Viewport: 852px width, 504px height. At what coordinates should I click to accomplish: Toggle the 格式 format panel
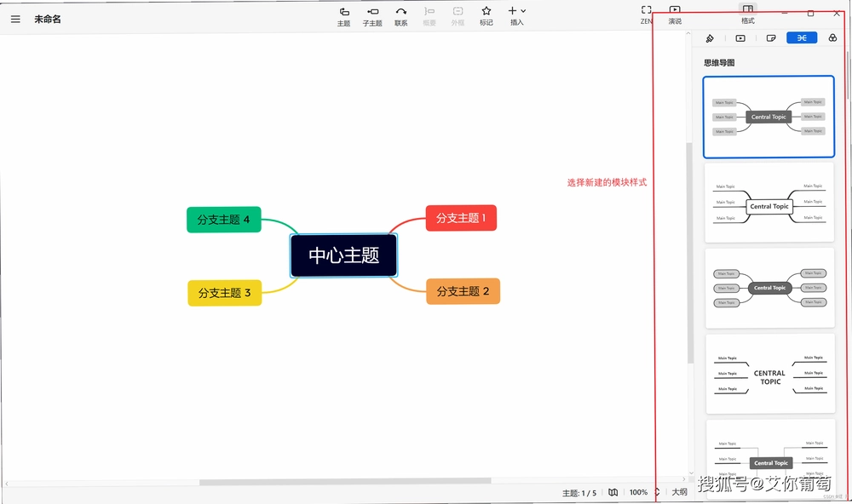(x=748, y=14)
